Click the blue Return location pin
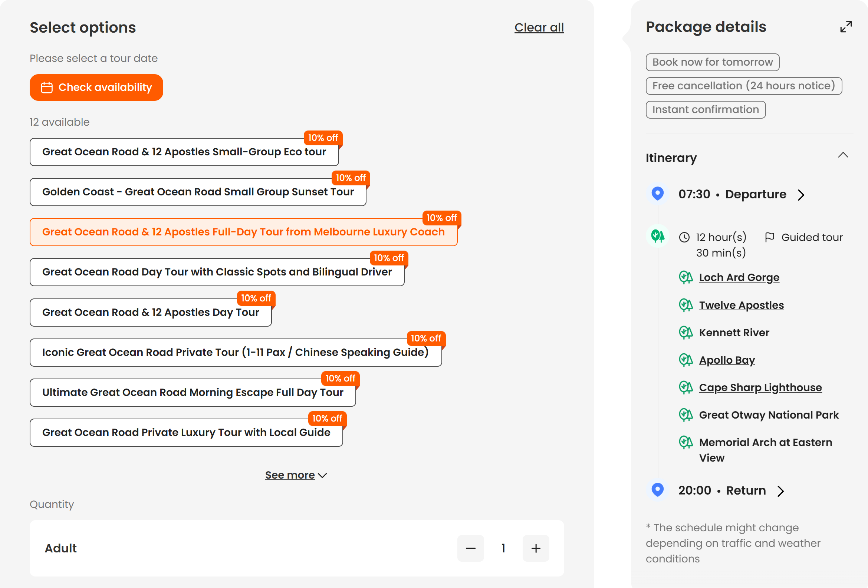Viewport: 868px width, 588px height. [x=657, y=490]
